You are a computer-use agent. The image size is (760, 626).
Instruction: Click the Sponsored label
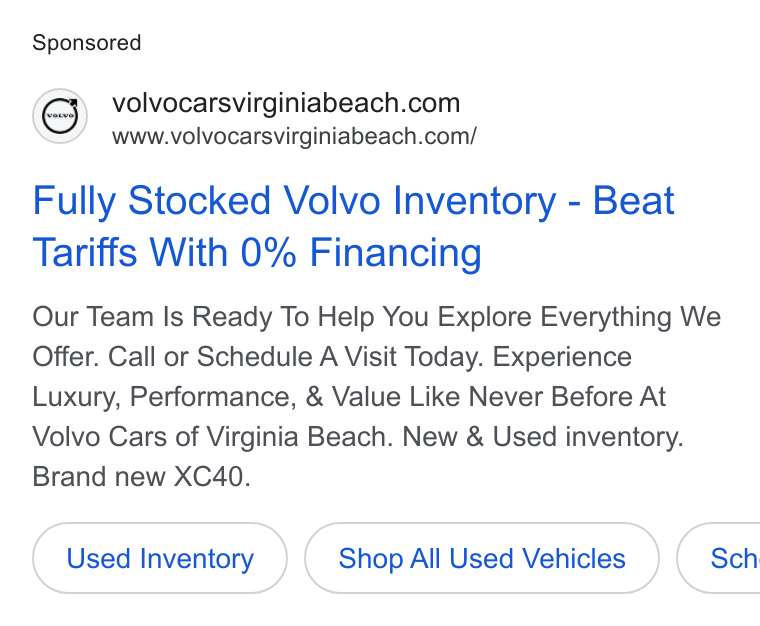(x=87, y=43)
